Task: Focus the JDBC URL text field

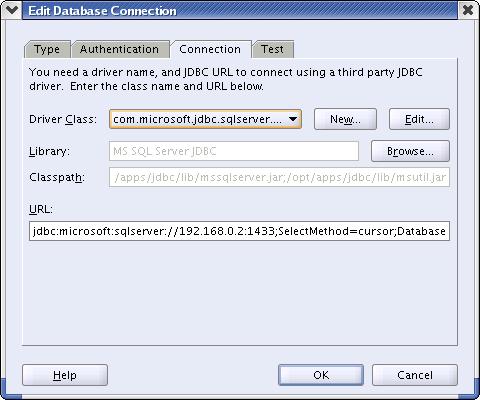Action: click(239, 231)
